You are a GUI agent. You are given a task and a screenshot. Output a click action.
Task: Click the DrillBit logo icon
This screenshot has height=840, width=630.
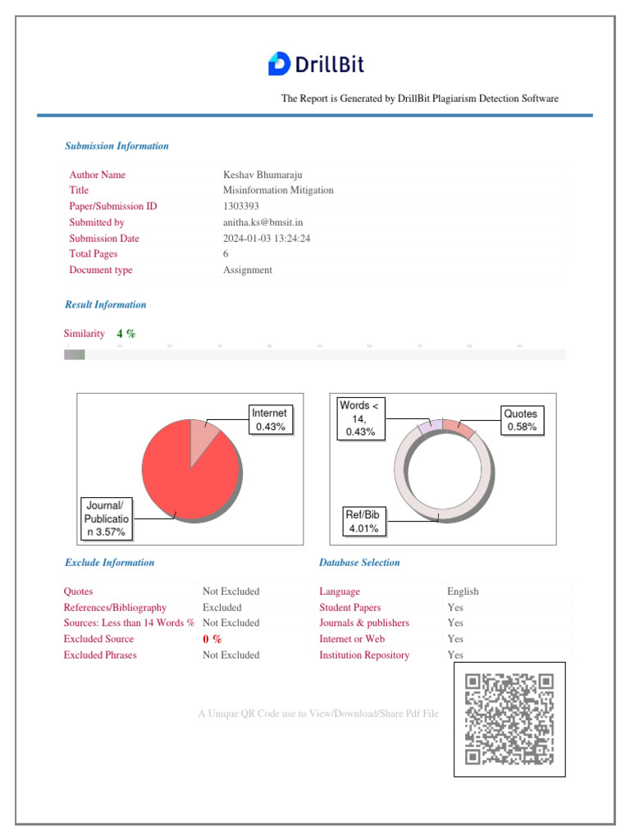[279, 64]
